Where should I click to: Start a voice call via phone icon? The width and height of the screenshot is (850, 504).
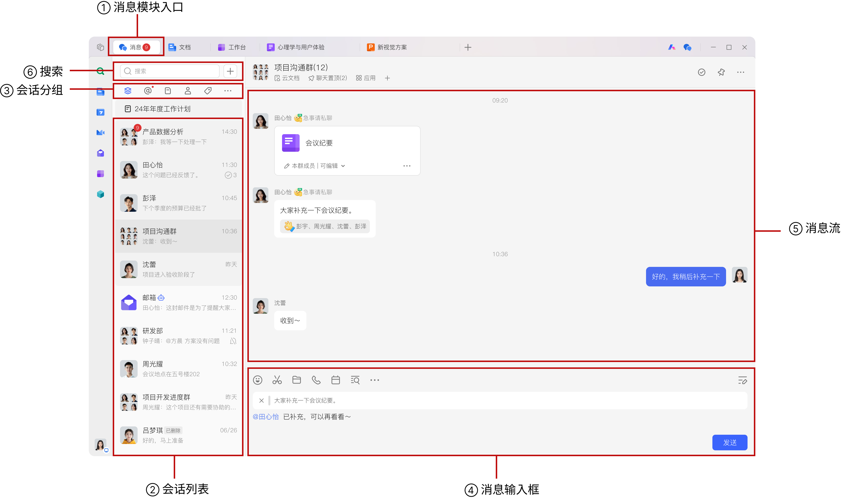tap(316, 380)
